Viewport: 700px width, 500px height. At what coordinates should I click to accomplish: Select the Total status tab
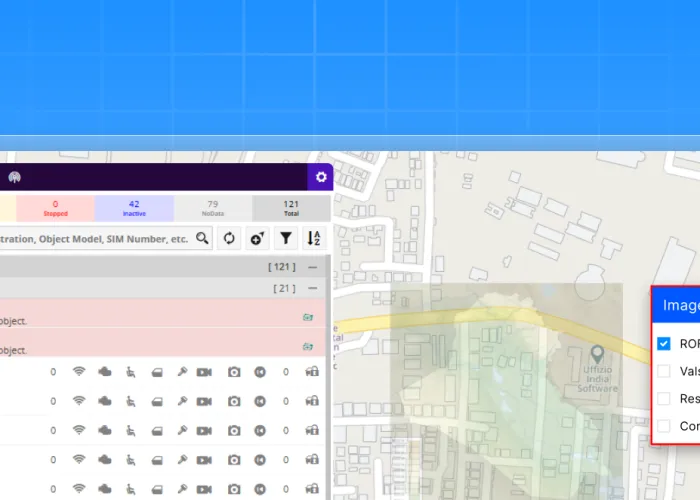[x=291, y=208]
